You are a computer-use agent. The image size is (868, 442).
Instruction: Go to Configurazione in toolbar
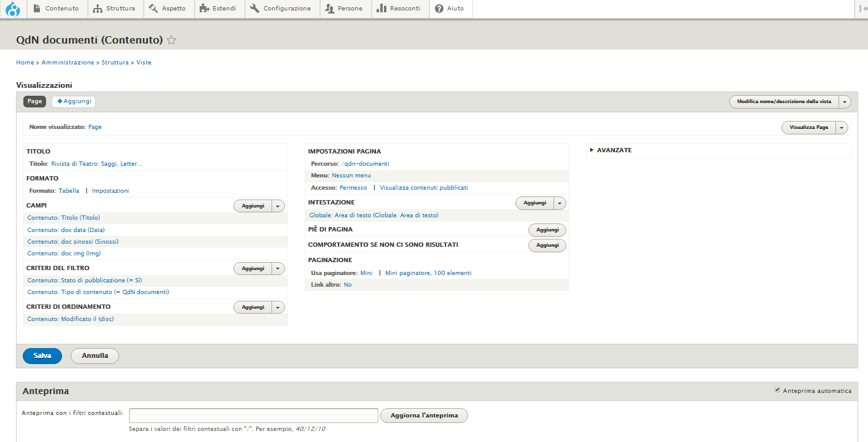(281, 9)
